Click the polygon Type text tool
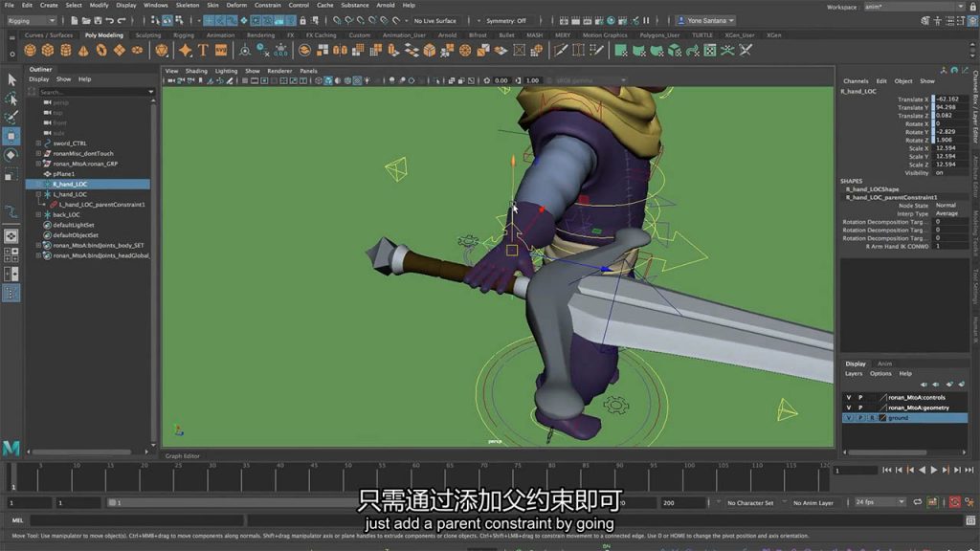Viewport: 980px width, 551px height. pos(203,51)
